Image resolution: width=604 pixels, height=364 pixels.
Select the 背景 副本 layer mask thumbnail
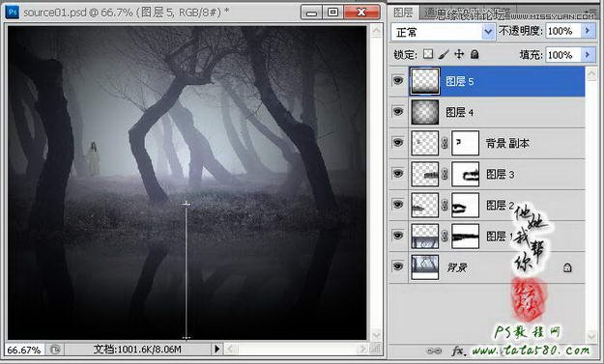coord(466,143)
